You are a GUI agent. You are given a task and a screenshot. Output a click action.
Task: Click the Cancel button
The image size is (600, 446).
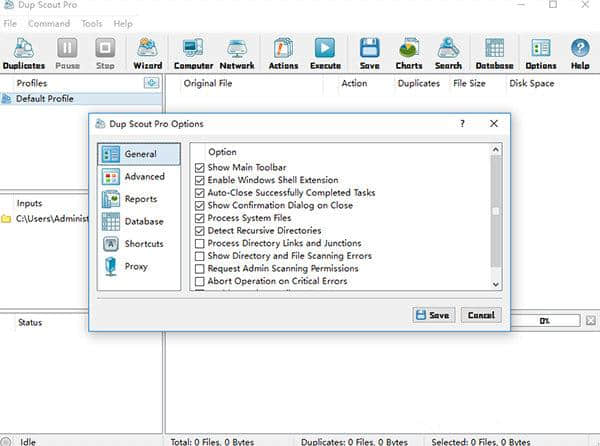480,315
